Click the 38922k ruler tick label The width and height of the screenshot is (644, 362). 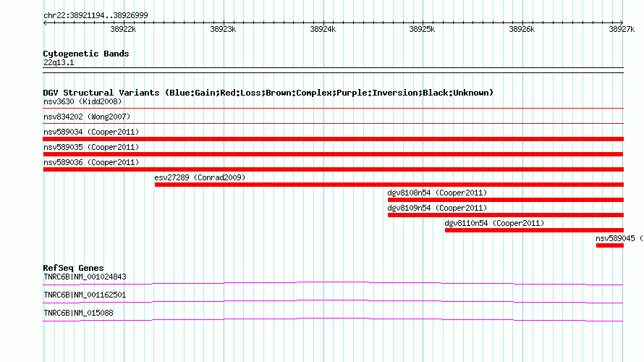click(123, 29)
